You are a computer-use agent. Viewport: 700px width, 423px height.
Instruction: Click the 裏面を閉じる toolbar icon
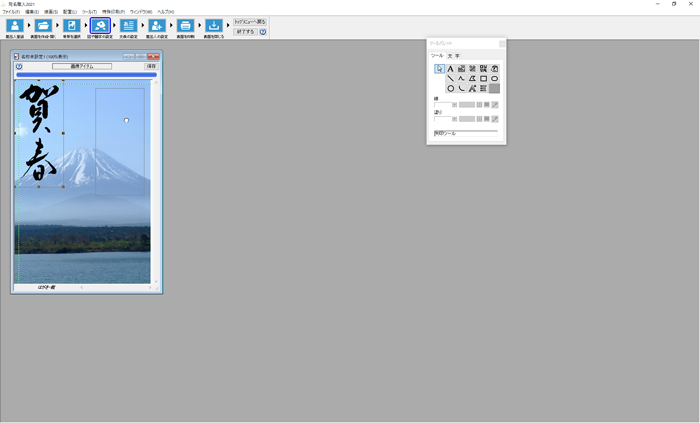point(214,27)
